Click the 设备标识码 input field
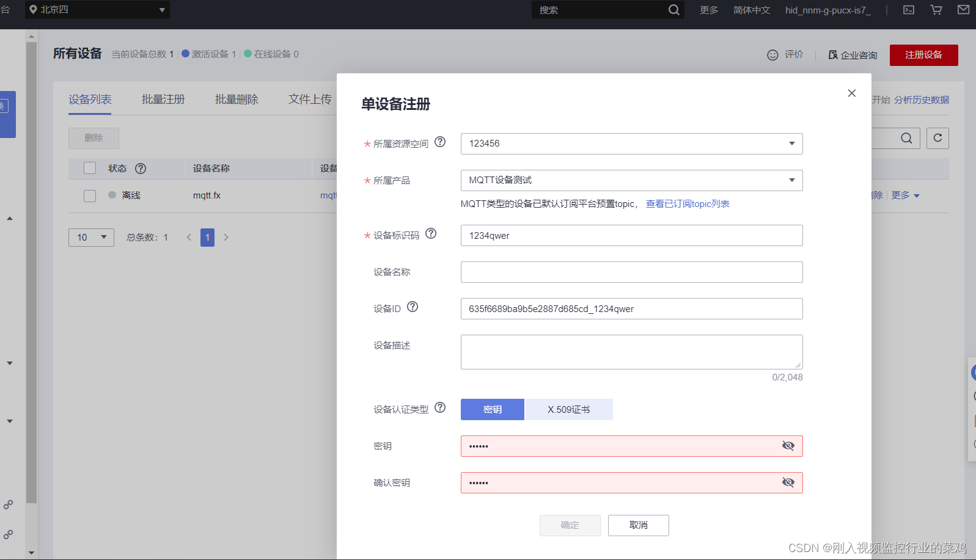Image resolution: width=976 pixels, height=560 pixels. click(x=631, y=235)
